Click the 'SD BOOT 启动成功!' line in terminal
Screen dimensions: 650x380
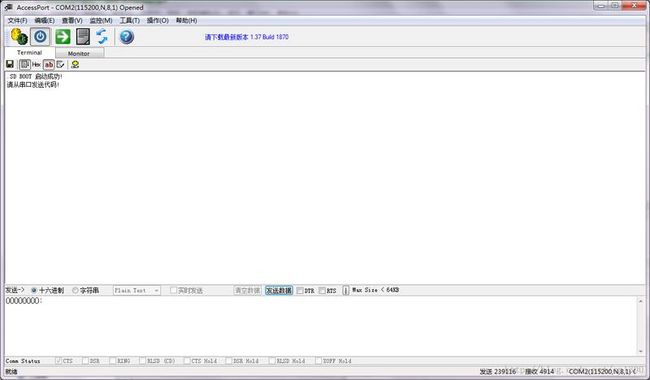[x=36, y=76]
